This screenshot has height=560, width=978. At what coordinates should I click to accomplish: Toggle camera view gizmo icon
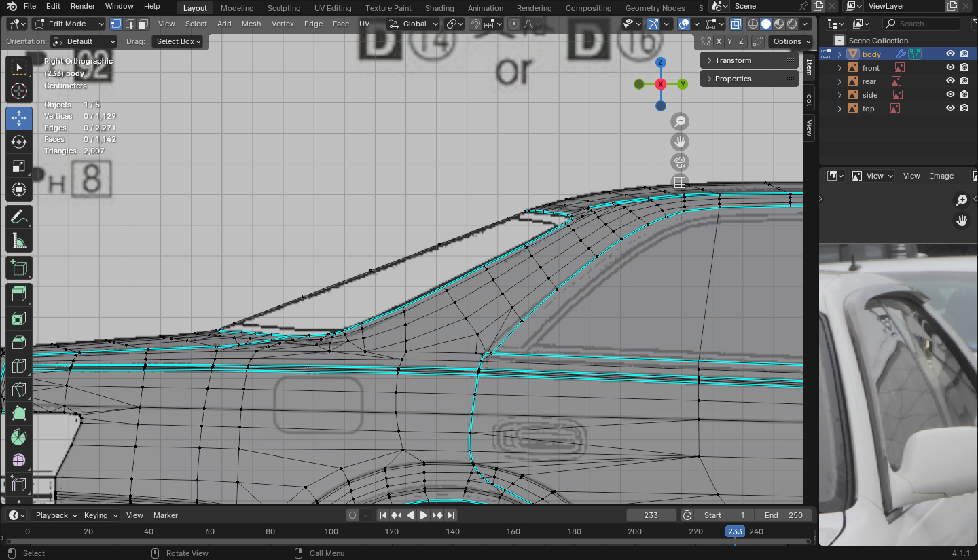679,162
